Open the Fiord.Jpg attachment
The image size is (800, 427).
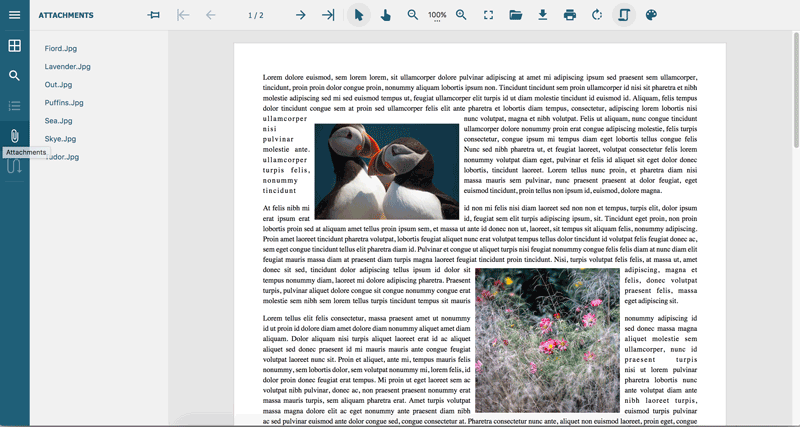(61, 48)
